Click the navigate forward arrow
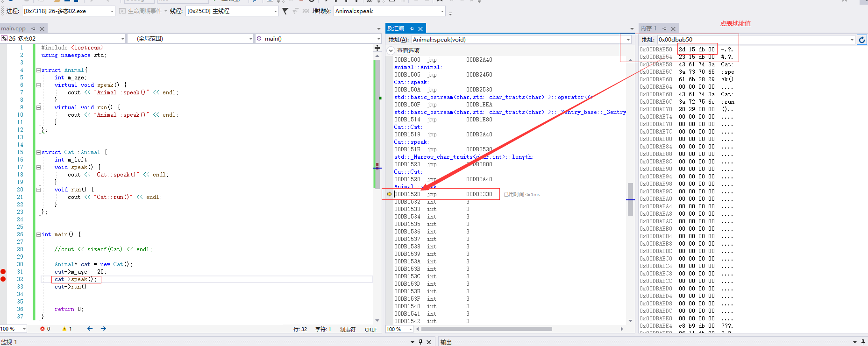This screenshot has height=346, width=868. pyautogui.click(x=103, y=329)
